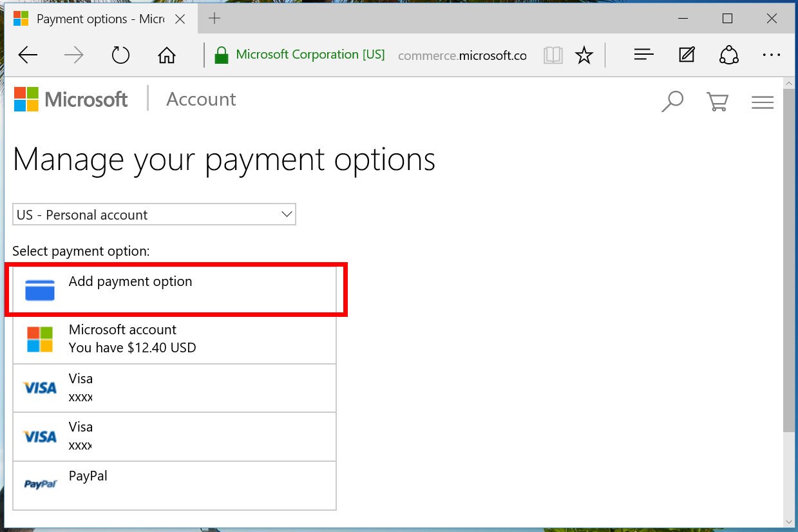The width and height of the screenshot is (798, 532).
Task: Click the Share icon in Edge toolbar
Action: coord(728,55)
